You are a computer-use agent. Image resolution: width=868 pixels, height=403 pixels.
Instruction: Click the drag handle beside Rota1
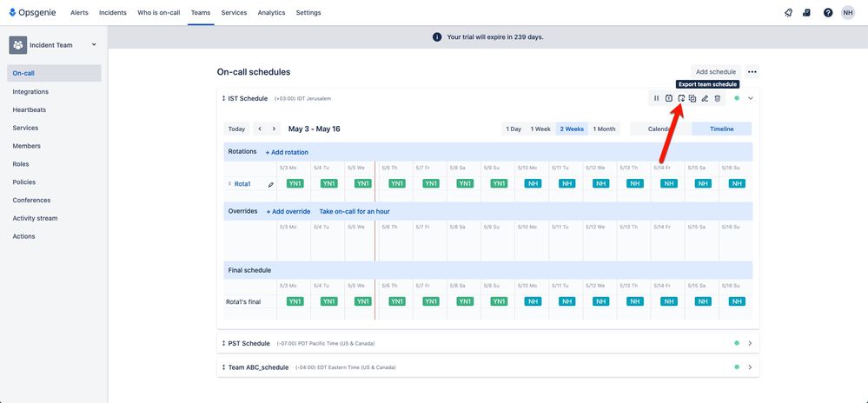tap(229, 184)
